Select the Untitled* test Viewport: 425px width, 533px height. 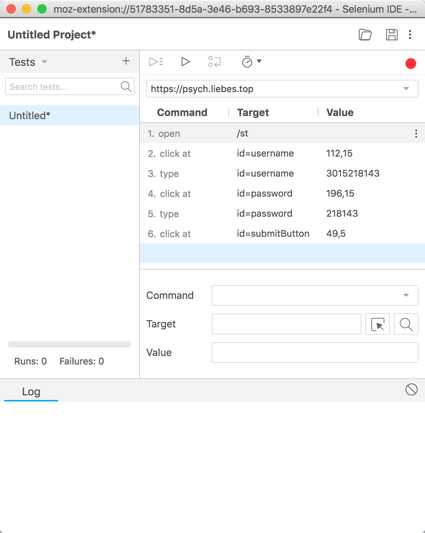[69, 115]
